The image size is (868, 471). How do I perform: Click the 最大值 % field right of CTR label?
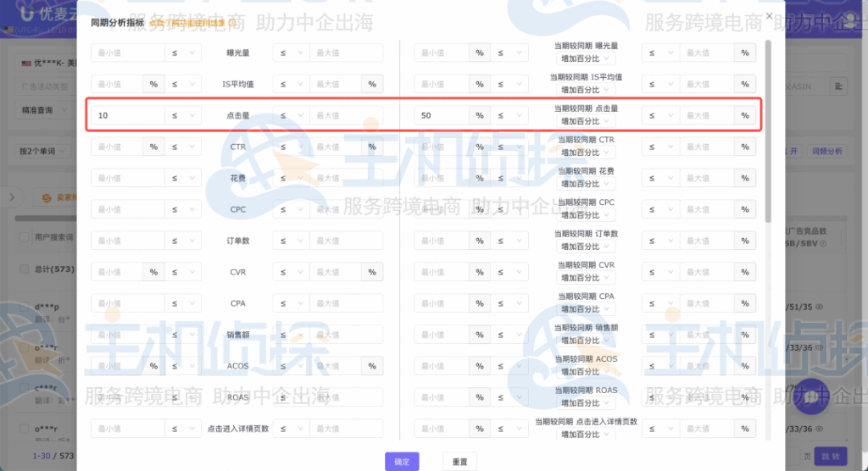click(x=336, y=147)
